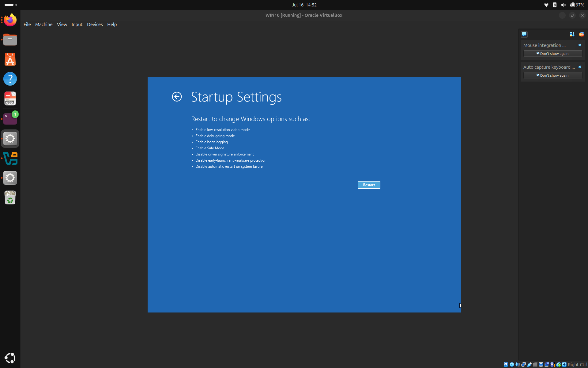Click the Right Ctrl host key label
Image resolution: width=588 pixels, height=368 pixels.
577,365
